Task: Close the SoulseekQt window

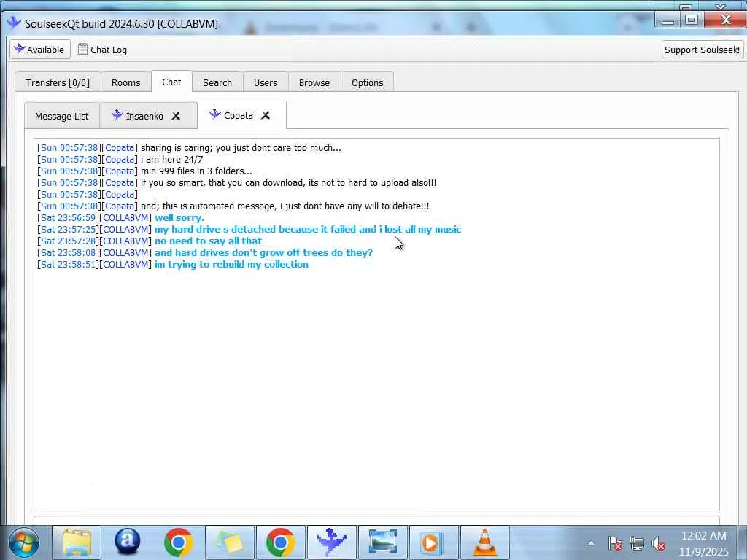Action: [x=726, y=20]
